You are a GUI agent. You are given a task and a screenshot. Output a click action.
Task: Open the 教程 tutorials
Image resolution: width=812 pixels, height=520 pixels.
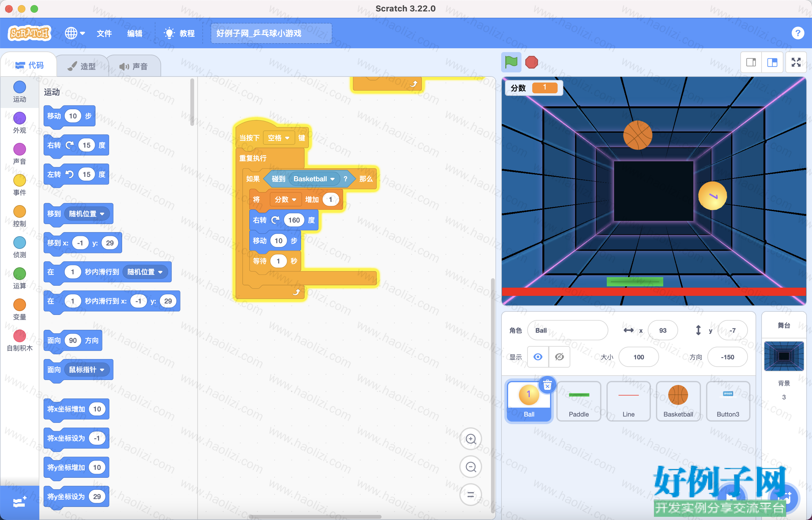(179, 33)
